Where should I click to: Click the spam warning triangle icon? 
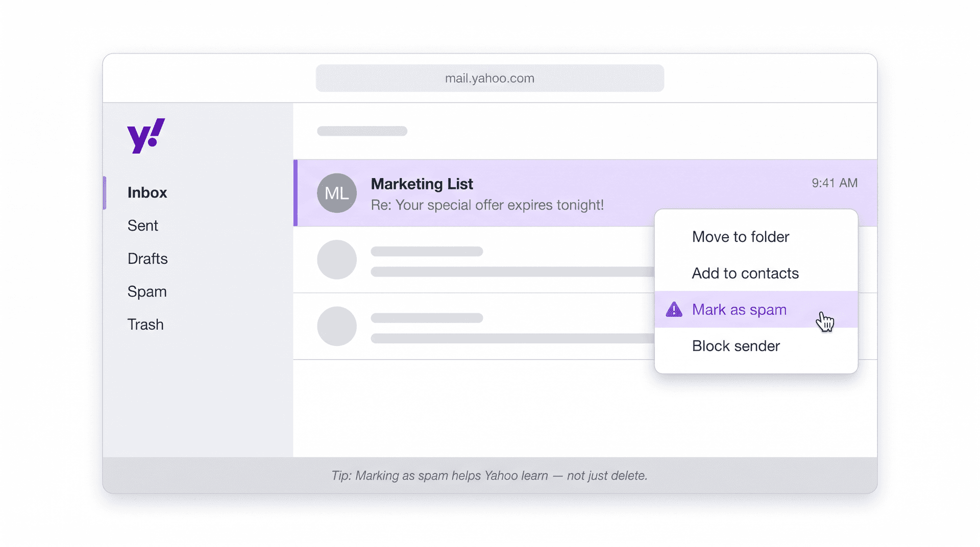coord(673,309)
